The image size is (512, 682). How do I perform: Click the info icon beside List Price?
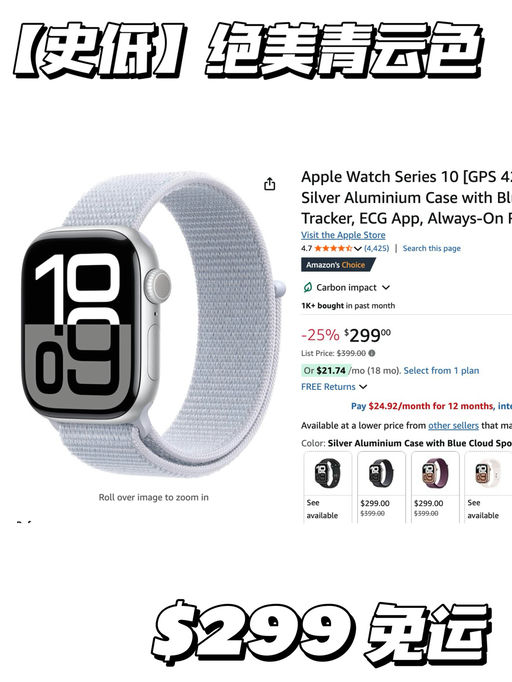(371, 353)
